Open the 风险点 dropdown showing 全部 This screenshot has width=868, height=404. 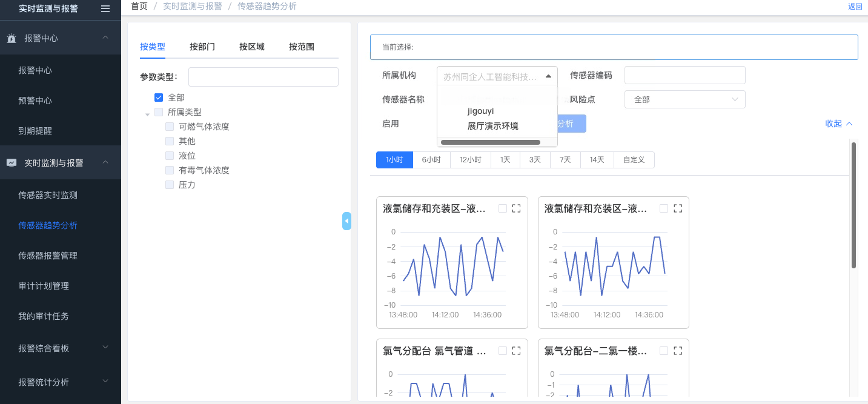tap(684, 99)
